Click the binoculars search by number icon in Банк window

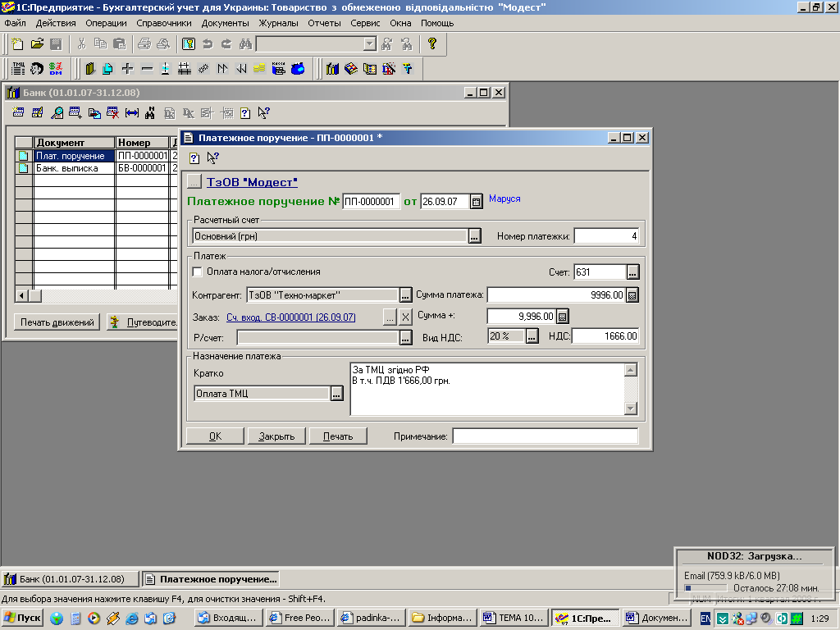pos(150,112)
